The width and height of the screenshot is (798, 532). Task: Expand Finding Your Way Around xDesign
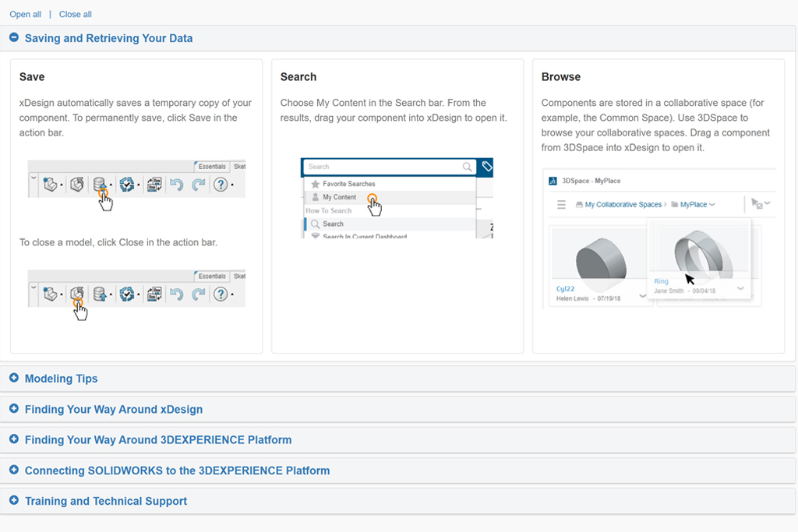coord(14,408)
